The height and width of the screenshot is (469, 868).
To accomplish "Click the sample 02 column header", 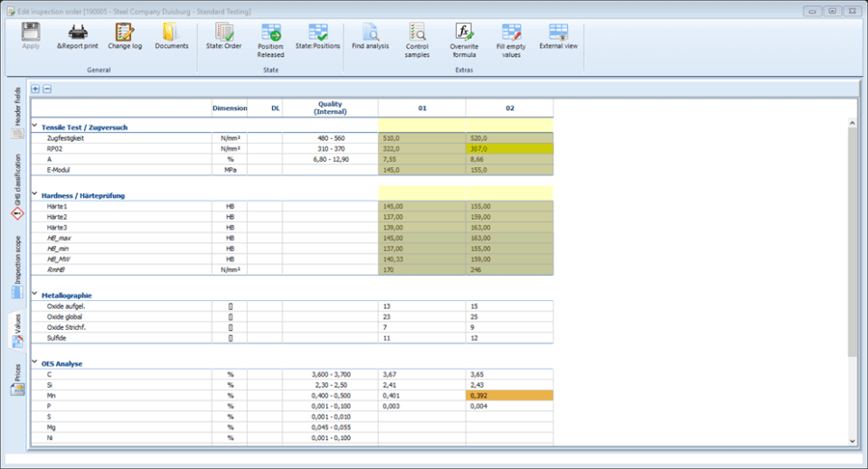I will pyautogui.click(x=509, y=108).
